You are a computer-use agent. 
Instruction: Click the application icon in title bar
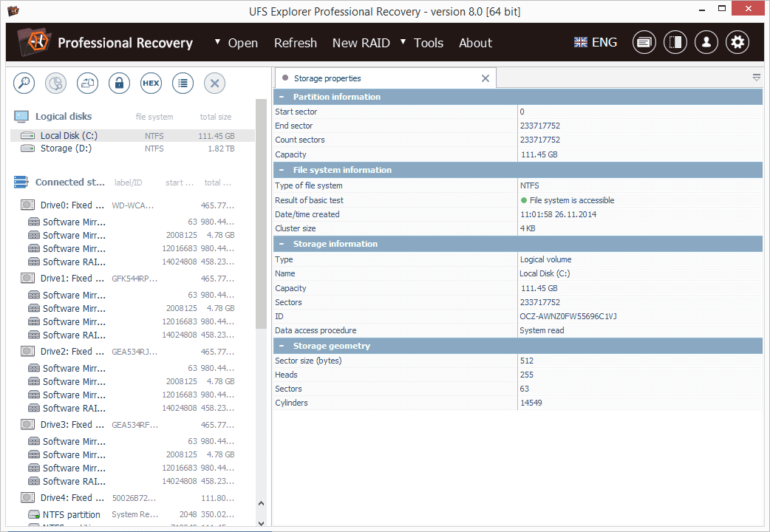point(13,10)
